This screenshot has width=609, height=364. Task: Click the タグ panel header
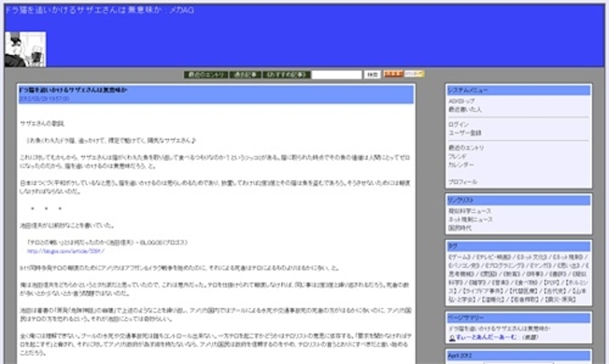point(518,246)
